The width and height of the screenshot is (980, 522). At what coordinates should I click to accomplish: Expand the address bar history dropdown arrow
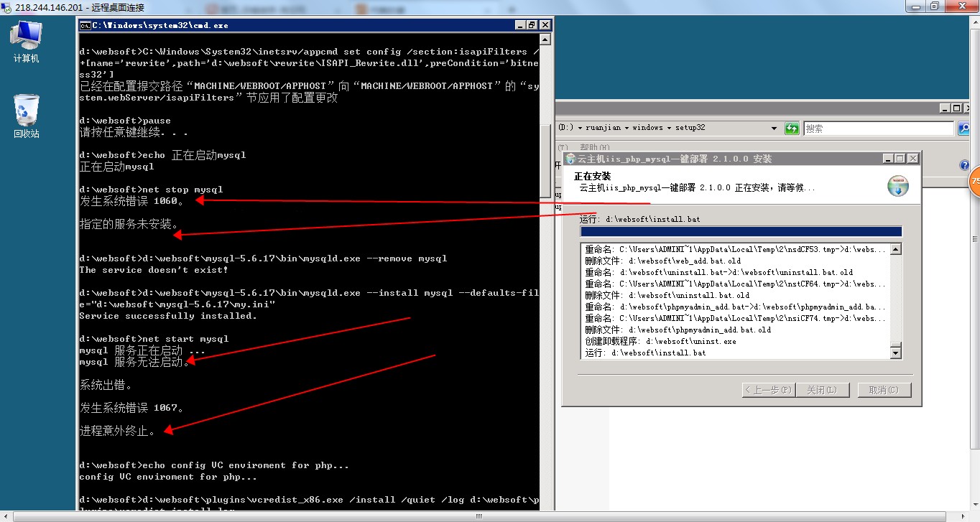(774, 129)
